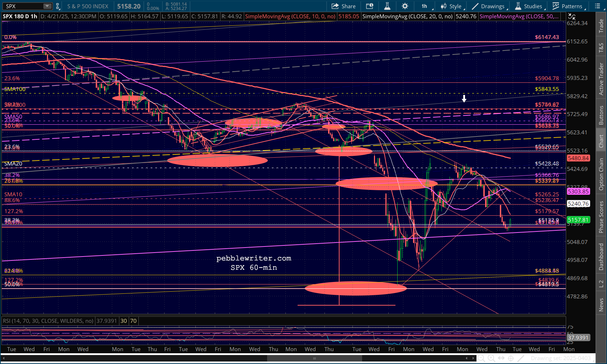
Task: Click the crosshair cursor icon
Action: click(x=511, y=358)
